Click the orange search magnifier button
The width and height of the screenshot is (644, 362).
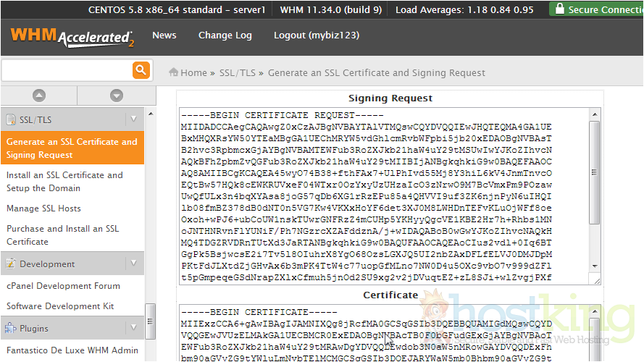click(x=140, y=70)
